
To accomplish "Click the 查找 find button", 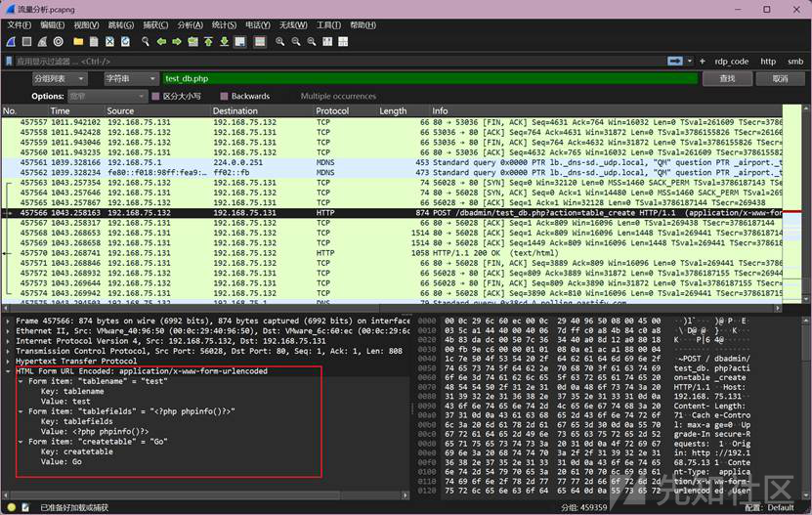I will [727, 79].
